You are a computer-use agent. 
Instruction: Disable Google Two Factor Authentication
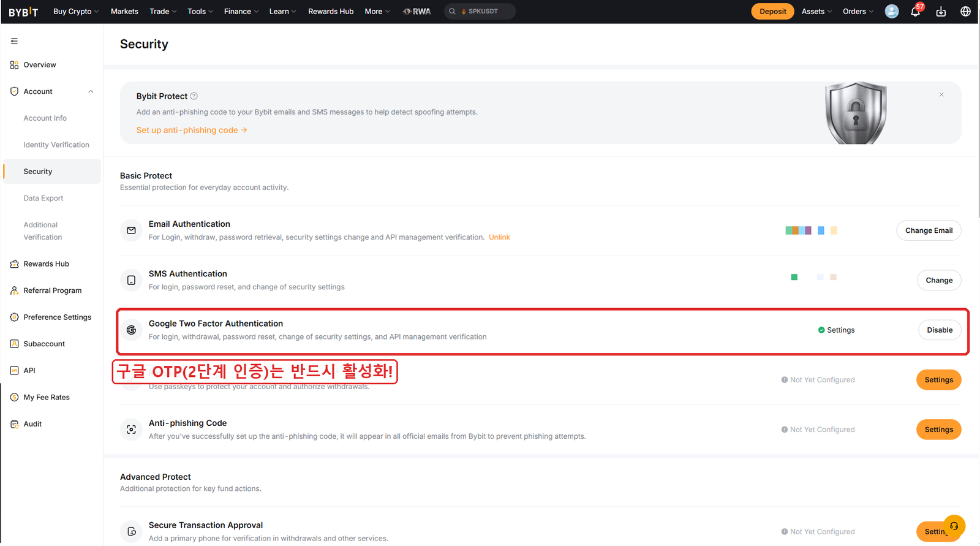[x=940, y=330]
